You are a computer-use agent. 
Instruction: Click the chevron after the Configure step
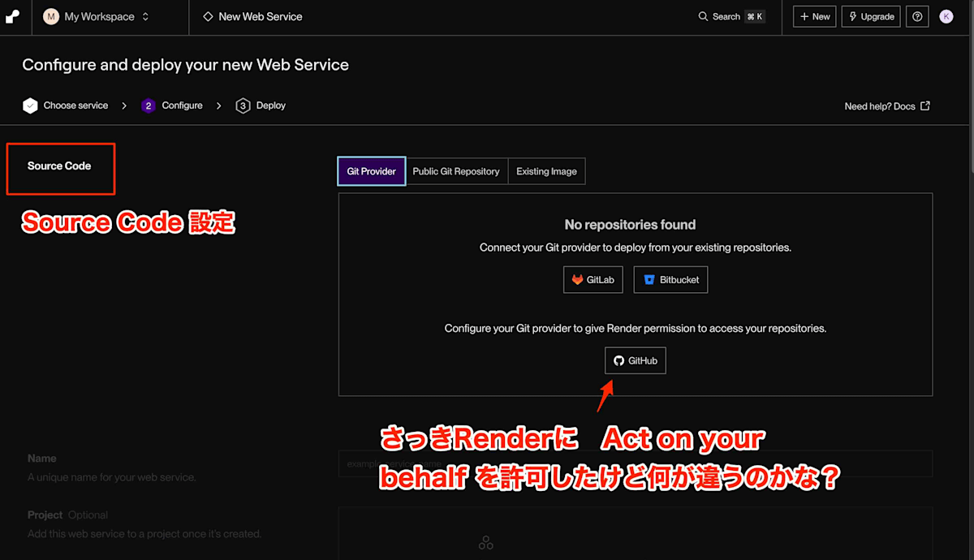[219, 106]
